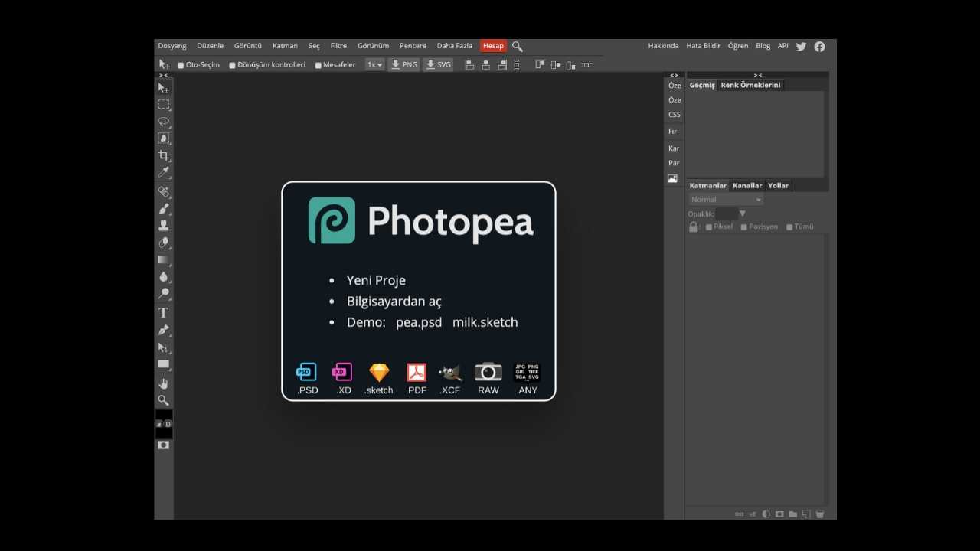Enable the Oto-Seçim checkbox
Viewport: 980px width, 551px height.
[181, 65]
